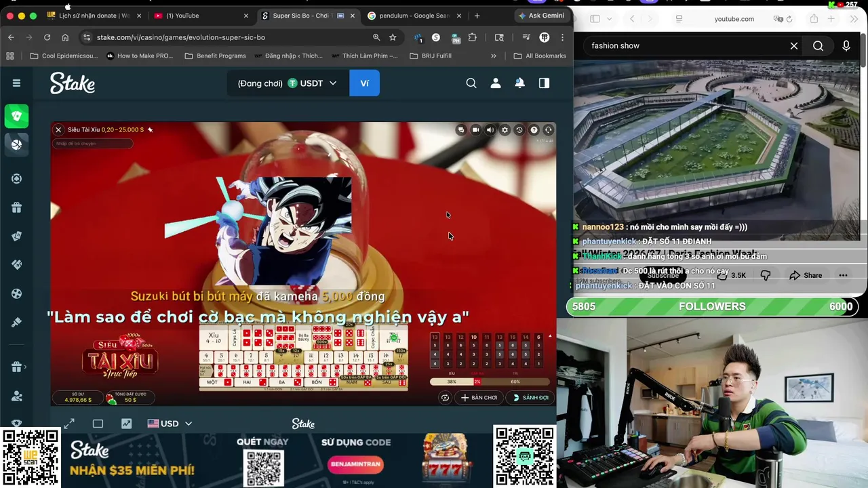
Task: Click YouTube voice search microphone
Action: pyautogui.click(x=846, y=45)
